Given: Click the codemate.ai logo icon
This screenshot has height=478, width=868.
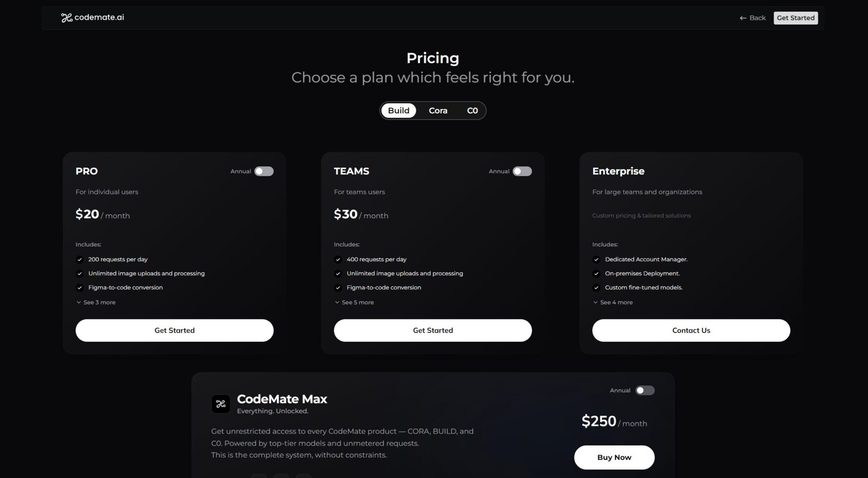Looking at the screenshot, I should tap(66, 18).
